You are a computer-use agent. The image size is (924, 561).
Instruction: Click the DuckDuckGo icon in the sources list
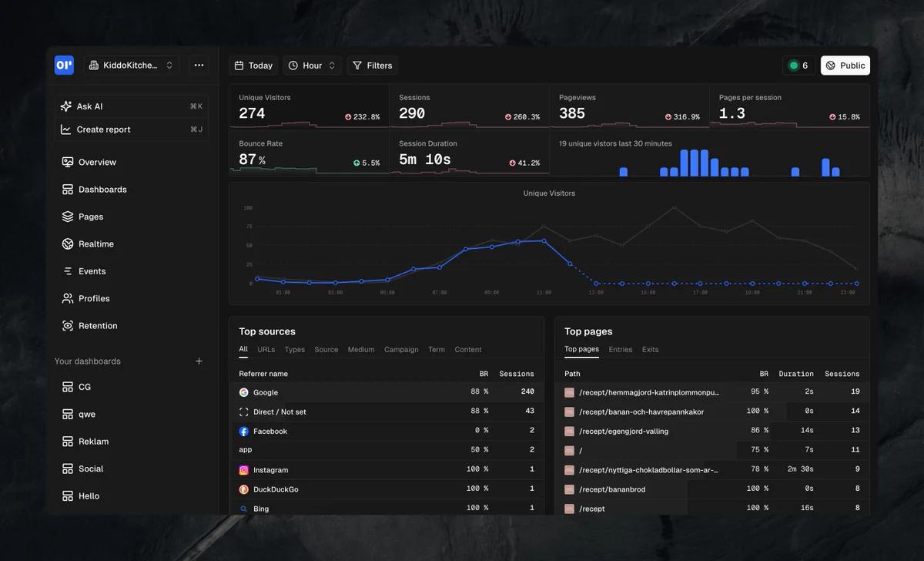point(244,489)
